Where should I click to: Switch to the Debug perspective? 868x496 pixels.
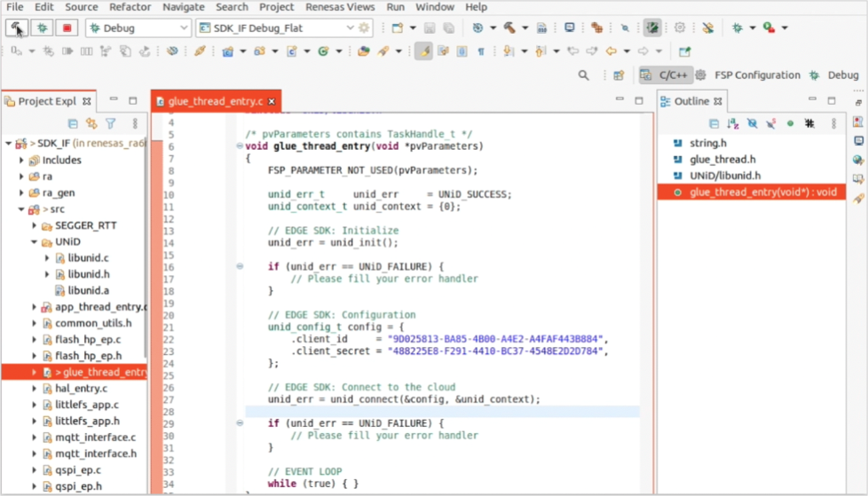point(842,75)
